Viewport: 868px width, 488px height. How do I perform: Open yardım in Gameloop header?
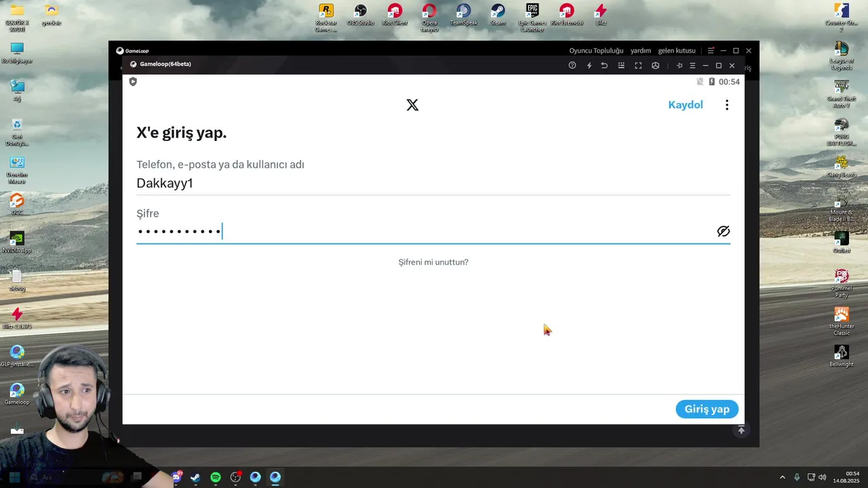click(641, 51)
